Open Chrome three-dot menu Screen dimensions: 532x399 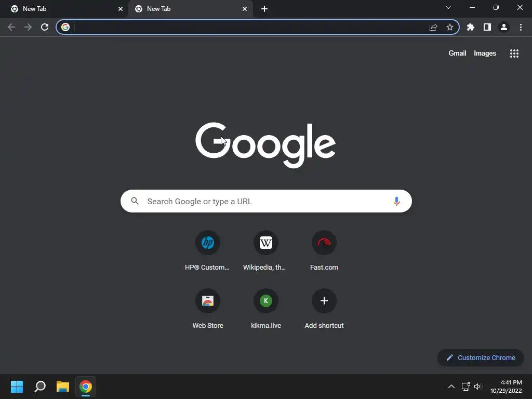[x=521, y=27]
